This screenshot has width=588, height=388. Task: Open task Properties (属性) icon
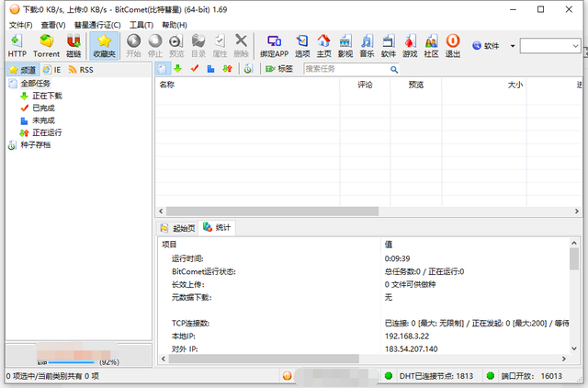220,46
